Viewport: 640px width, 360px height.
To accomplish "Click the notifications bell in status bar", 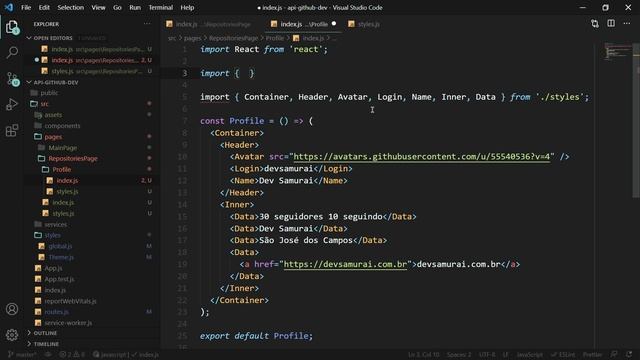I will point(629,354).
